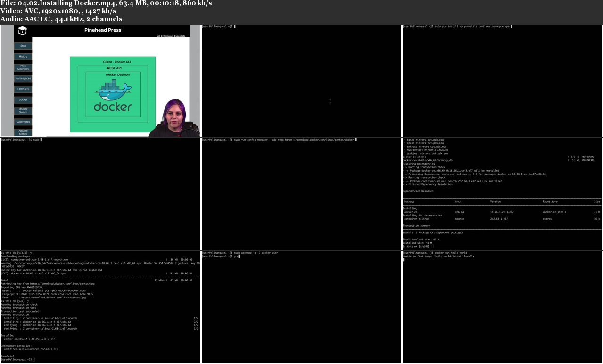This screenshot has height=364, width=603.
Task: Click the 'Installed:' heading line
Action: point(8,335)
